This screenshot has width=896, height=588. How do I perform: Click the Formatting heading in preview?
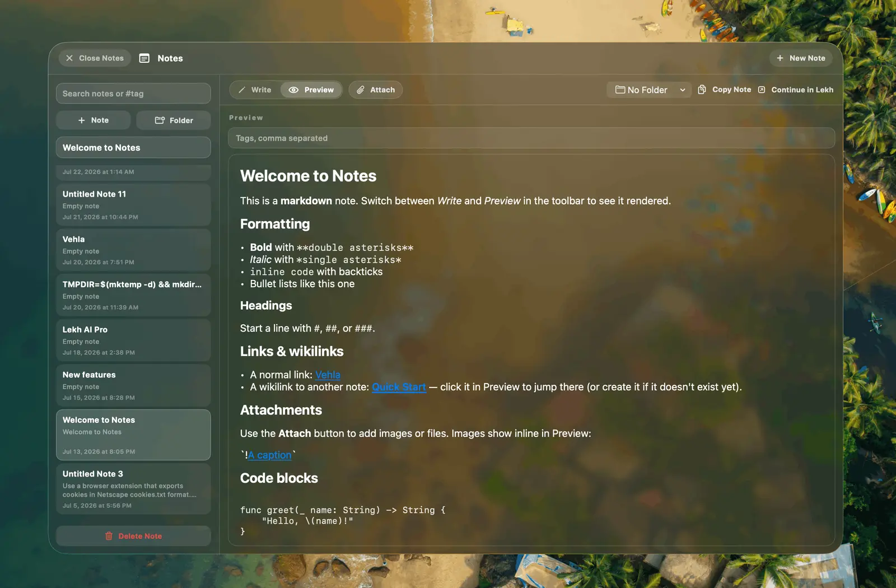[x=275, y=224]
